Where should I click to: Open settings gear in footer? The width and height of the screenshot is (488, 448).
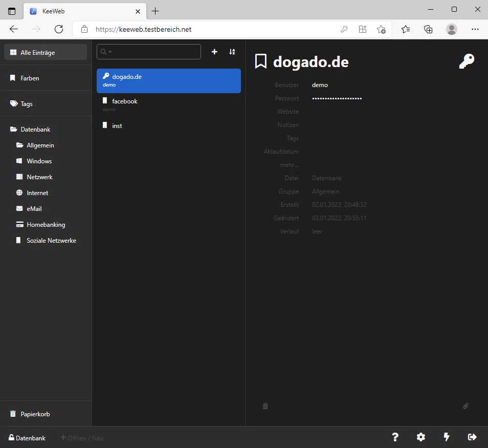(420, 437)
